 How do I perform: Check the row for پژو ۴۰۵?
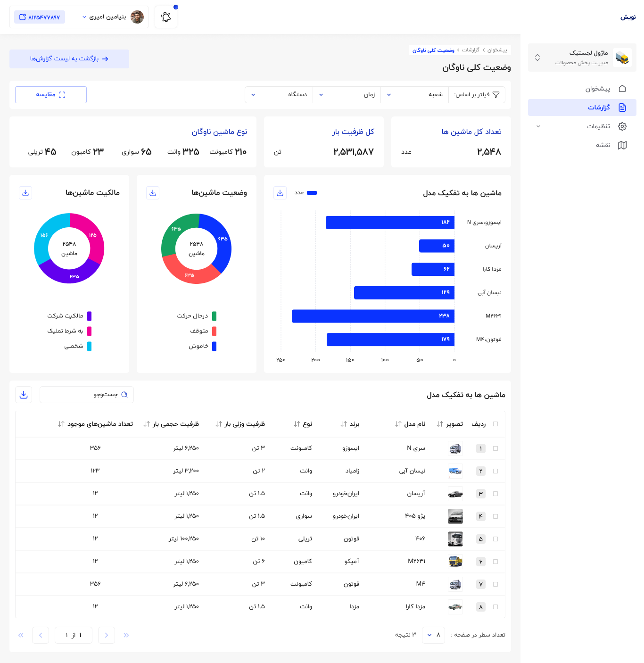[x=495, y=516]
